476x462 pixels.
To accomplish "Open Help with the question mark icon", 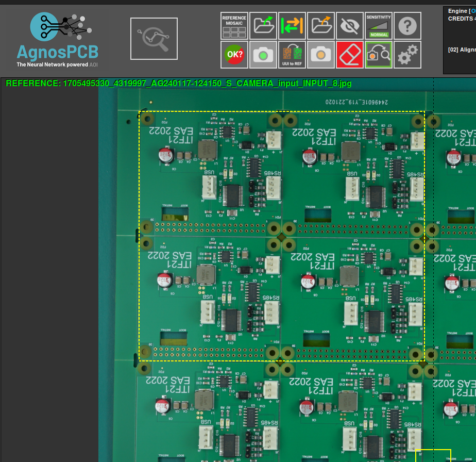I will click(407, 25).
